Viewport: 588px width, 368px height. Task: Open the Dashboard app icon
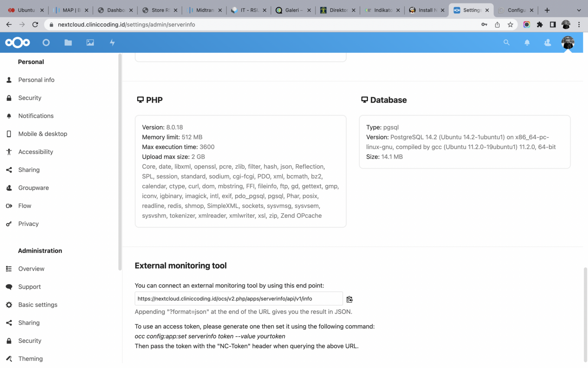(x=46, y=42)
